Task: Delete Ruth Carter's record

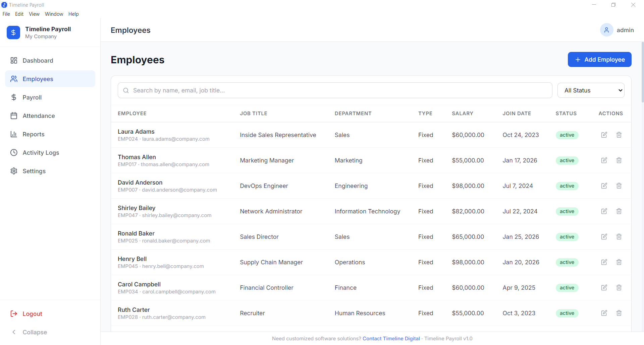Action: tap(619, 313)
